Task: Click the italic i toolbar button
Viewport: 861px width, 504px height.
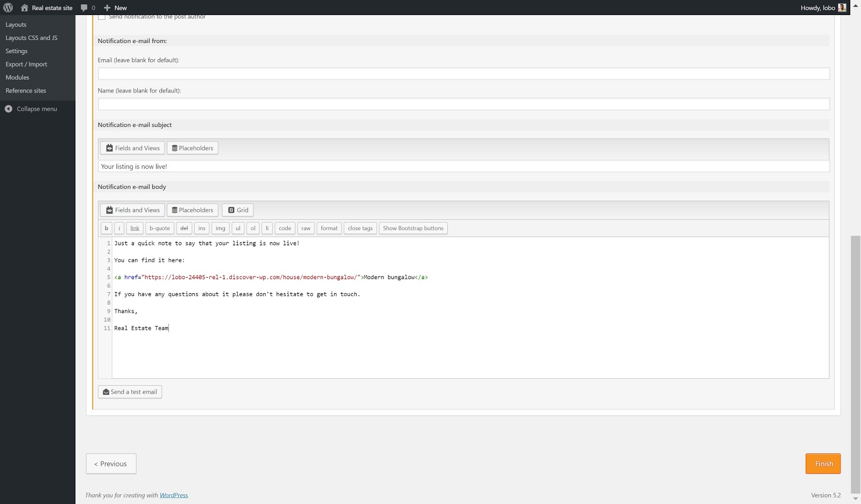Action: click(x=119, y=228)
